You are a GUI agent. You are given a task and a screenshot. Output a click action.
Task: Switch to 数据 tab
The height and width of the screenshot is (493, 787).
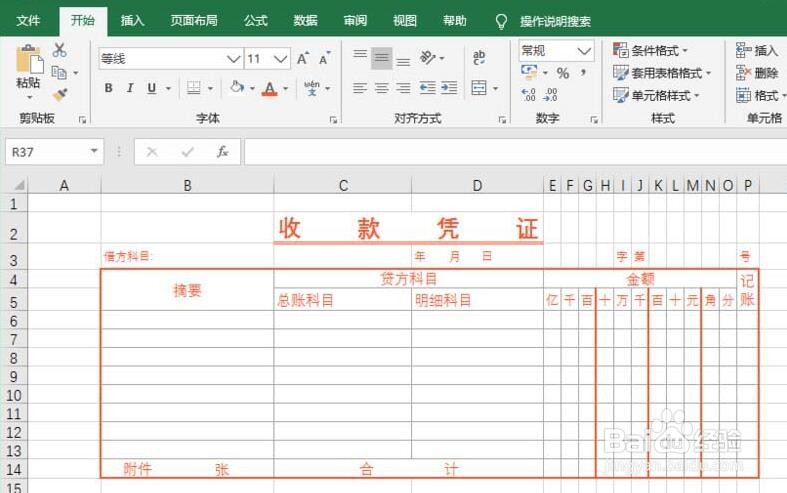tap(305, 21)
